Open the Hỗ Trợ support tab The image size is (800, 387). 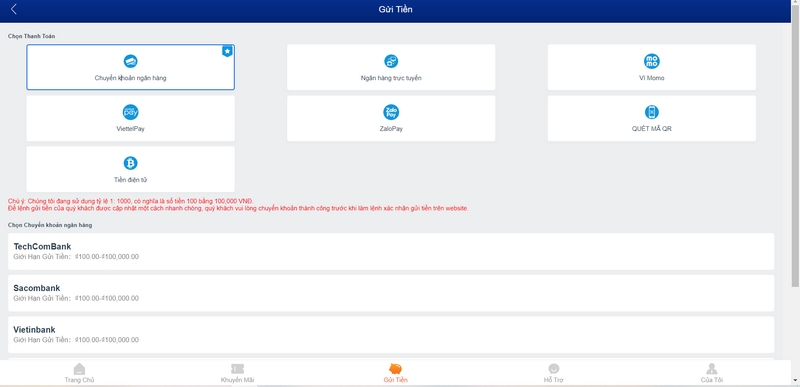pyautogui.click(x=554, y=373)
